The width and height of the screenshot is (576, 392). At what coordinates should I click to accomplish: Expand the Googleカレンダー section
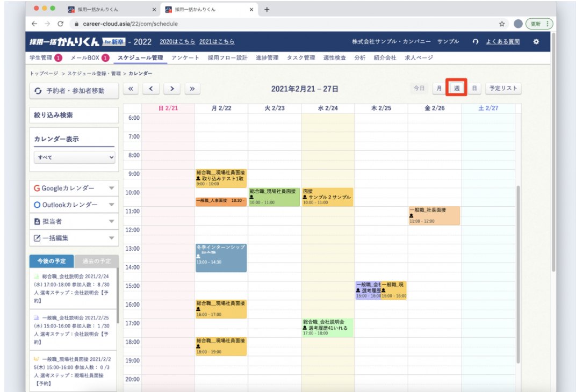pos(74,188)
